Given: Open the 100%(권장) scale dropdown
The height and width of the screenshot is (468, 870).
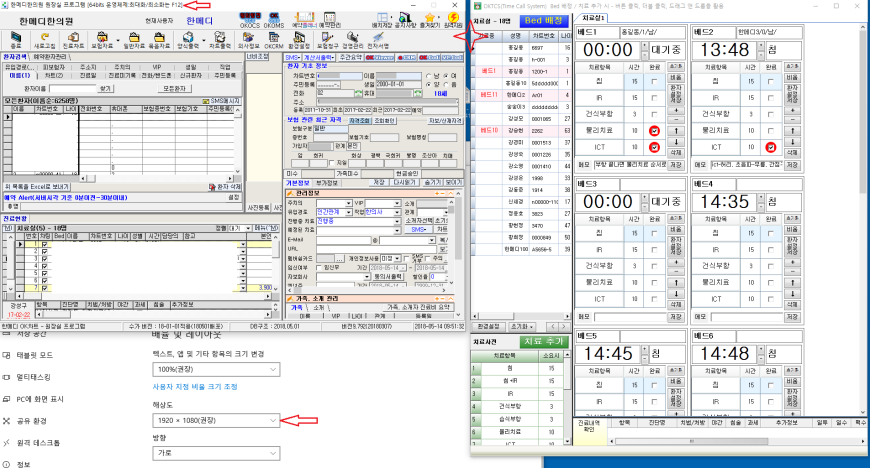Looking at the screenshot, I should click(216, 369).
